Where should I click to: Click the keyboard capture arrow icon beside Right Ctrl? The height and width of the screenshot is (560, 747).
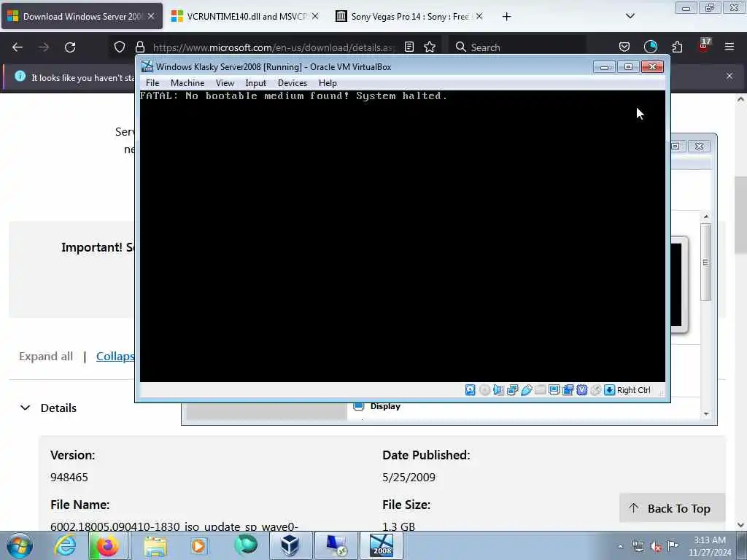tap(609, 390)
